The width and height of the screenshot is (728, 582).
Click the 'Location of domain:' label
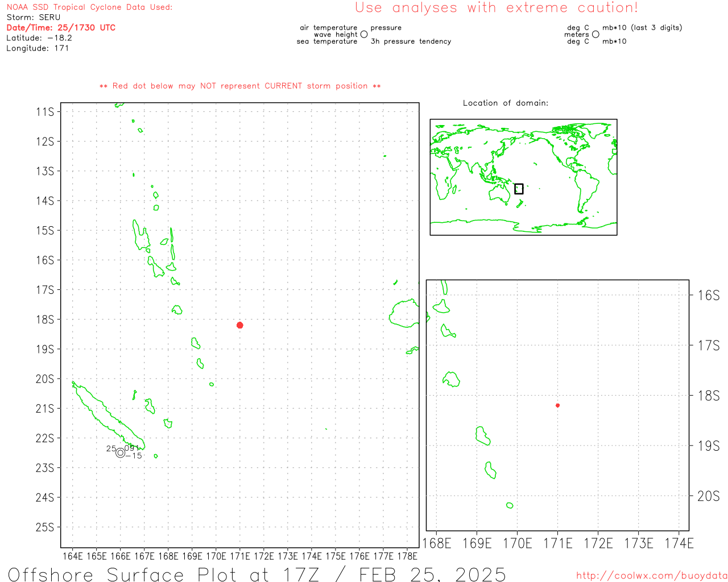click(506, 103)
